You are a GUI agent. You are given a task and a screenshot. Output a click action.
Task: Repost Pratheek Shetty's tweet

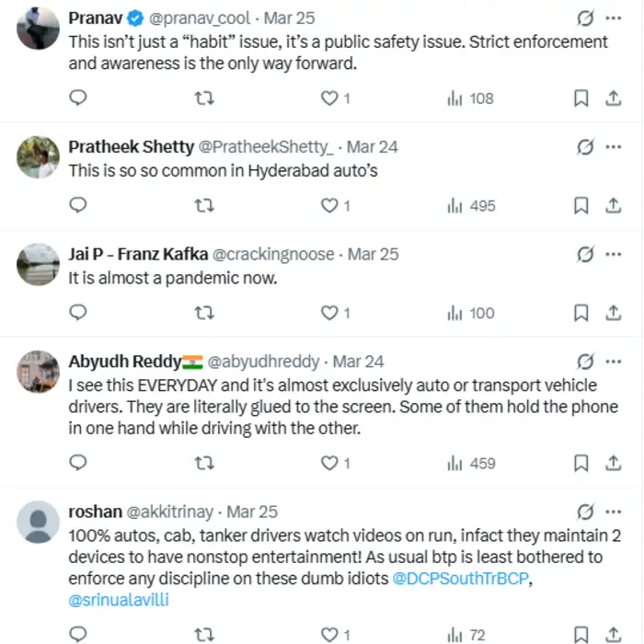click(x=205, y=206)
